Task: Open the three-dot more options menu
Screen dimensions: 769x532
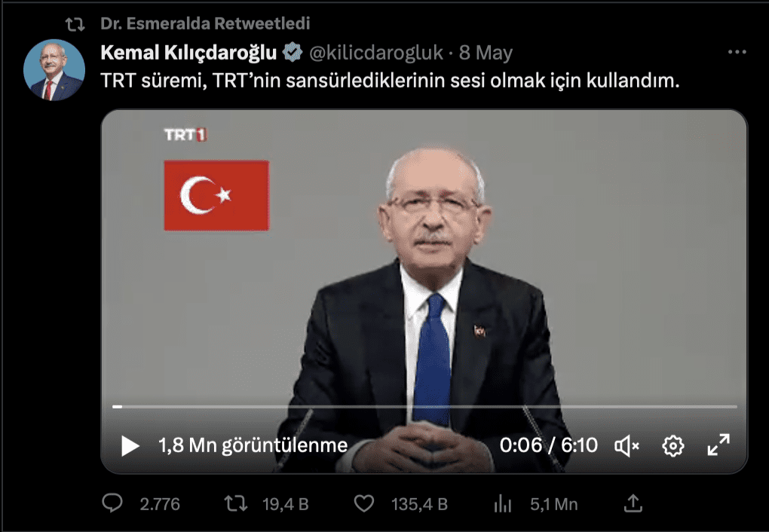Action: (737, 52)
